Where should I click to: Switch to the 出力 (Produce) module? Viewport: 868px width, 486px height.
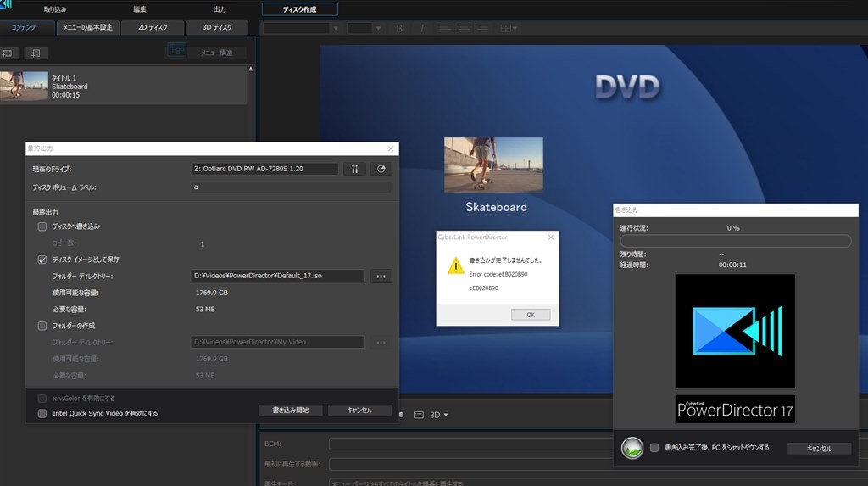220,9
